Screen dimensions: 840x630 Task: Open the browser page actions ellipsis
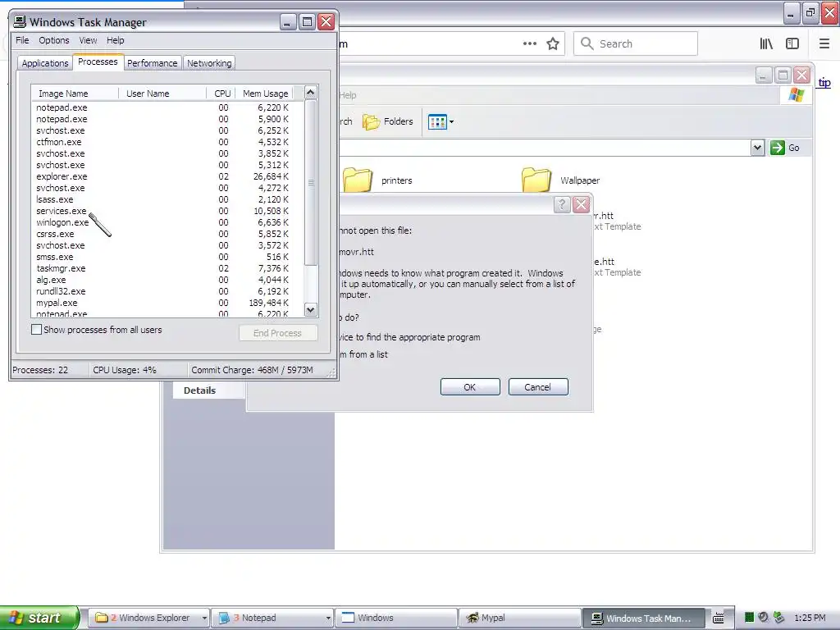coord(530,43)
